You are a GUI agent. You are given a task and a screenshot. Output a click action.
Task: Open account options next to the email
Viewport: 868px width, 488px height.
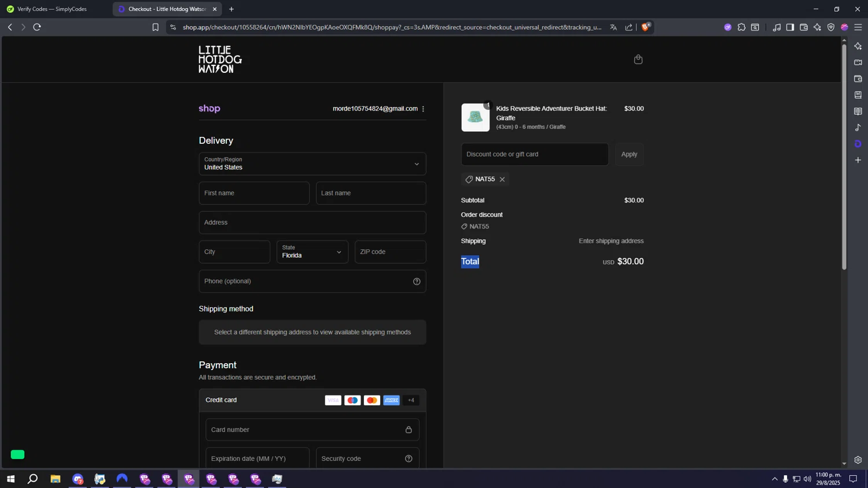click(423, 109)
